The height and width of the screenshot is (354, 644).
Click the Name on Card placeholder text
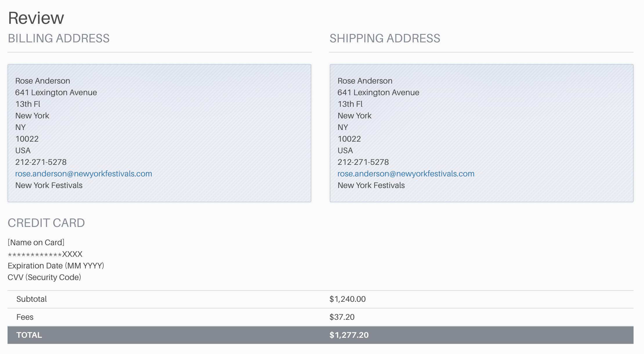click(x=36, y=243)
